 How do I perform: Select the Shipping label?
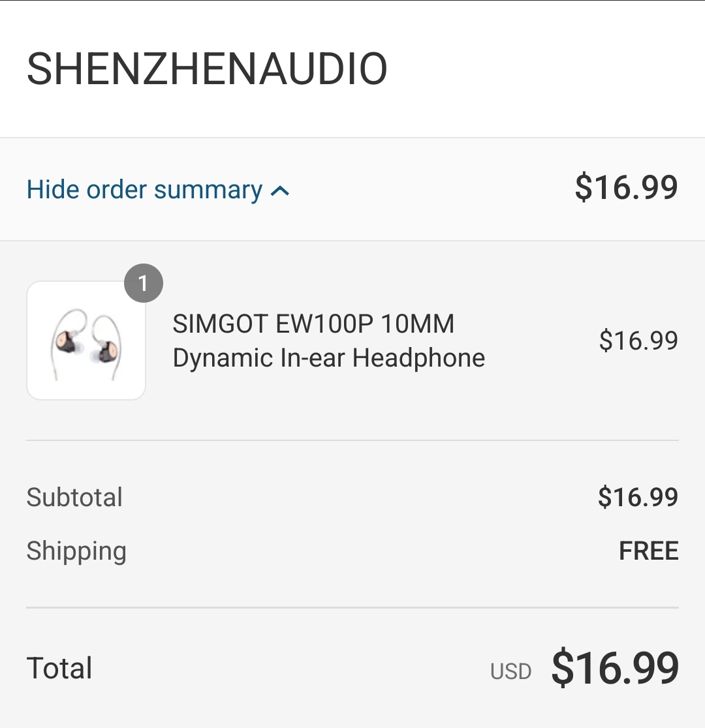76,551
